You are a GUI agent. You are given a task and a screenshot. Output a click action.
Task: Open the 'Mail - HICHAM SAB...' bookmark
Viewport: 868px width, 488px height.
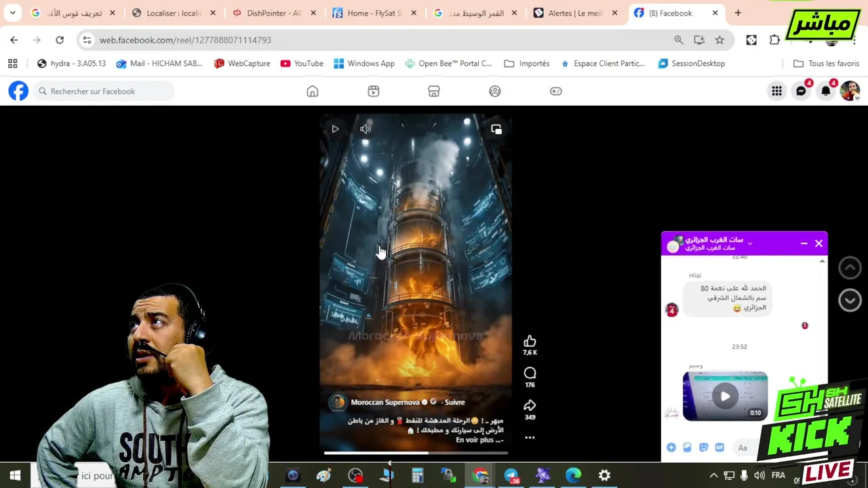159,63
